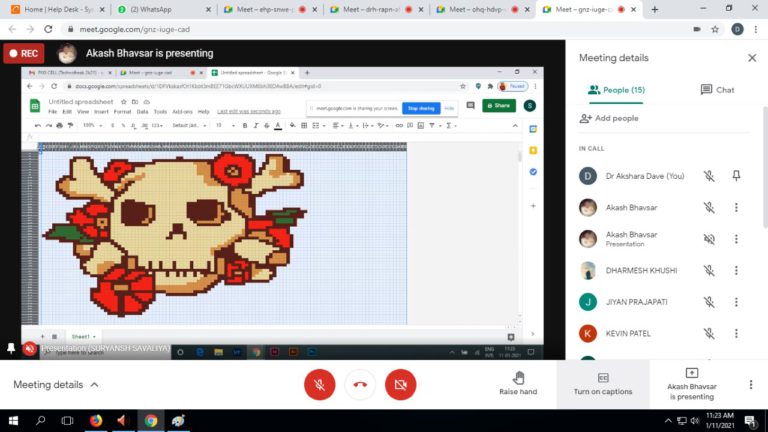
Task: Click the red hang up call button
Action: [x=360, y=384]
